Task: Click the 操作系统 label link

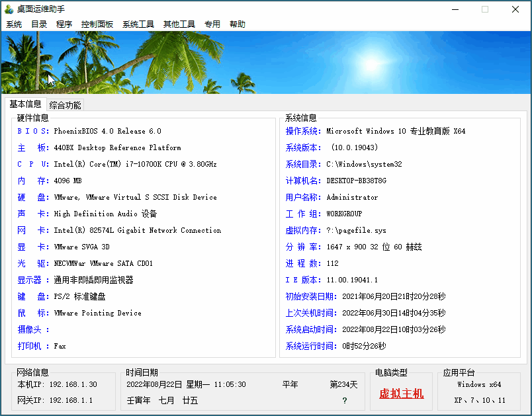Action: click(x=302, y=131)
